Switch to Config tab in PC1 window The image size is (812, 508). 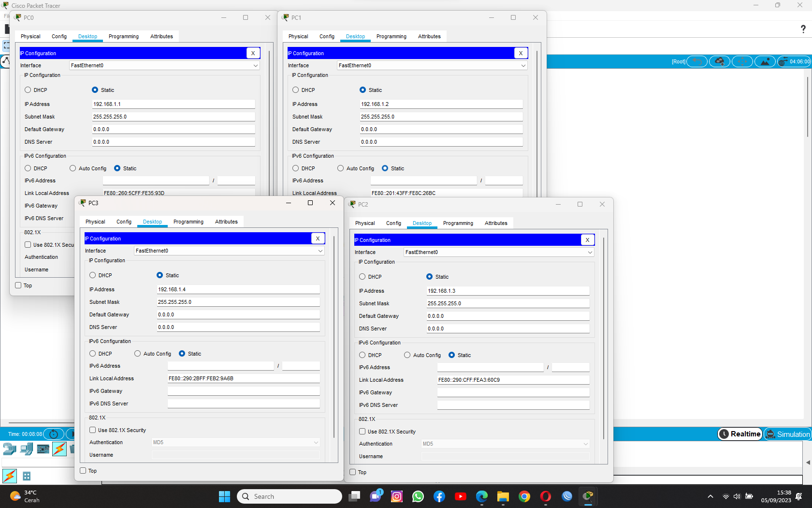pyautogui.click(x=327, y=36)
